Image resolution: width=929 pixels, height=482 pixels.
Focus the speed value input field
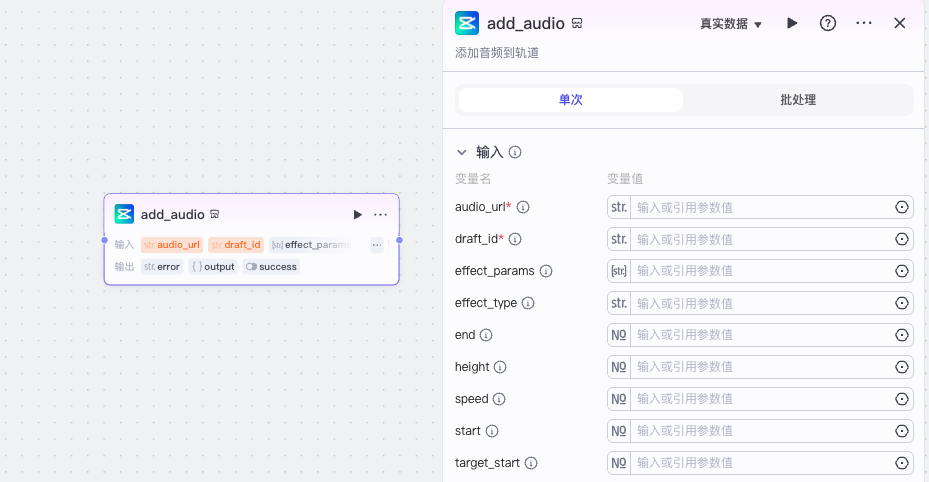[x=761, y=399]
